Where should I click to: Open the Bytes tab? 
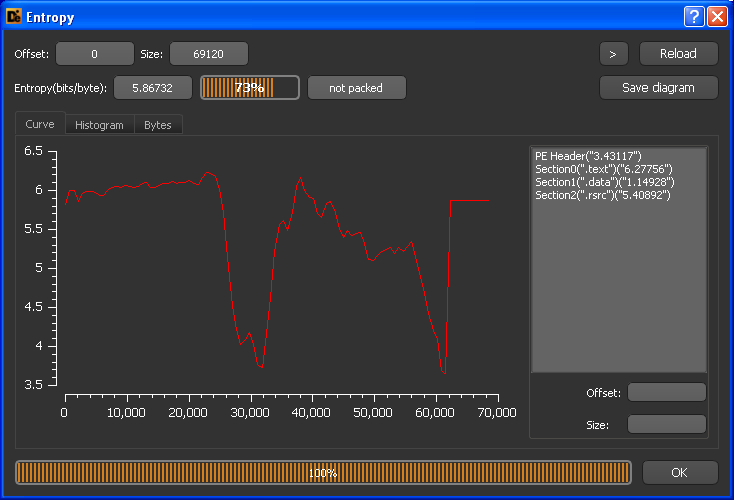point(157,125)
